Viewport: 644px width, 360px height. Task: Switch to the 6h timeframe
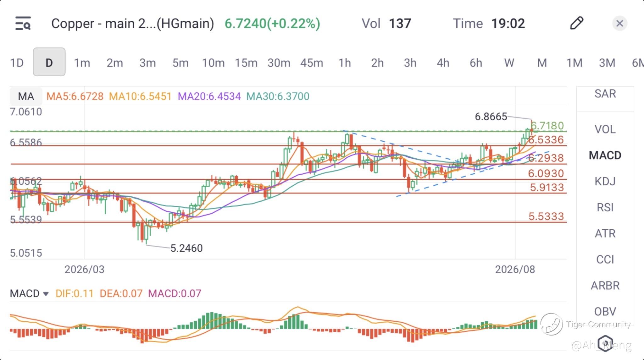tap(476, 63)
